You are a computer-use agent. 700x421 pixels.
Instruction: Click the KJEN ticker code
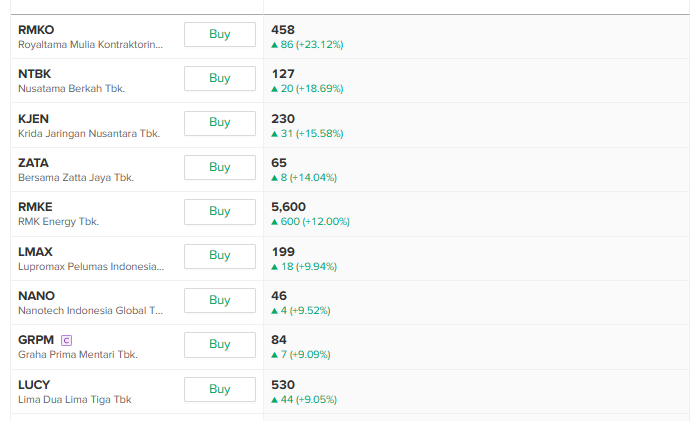coord(33,118)
